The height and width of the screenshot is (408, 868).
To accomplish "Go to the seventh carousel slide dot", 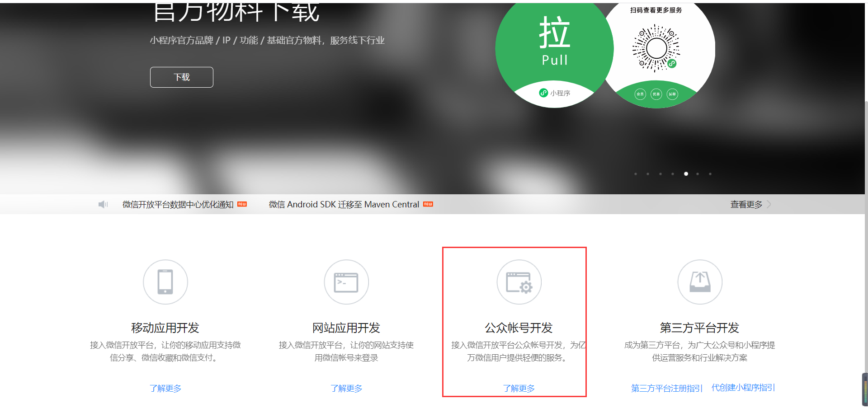I will click(x=710, y=174).
